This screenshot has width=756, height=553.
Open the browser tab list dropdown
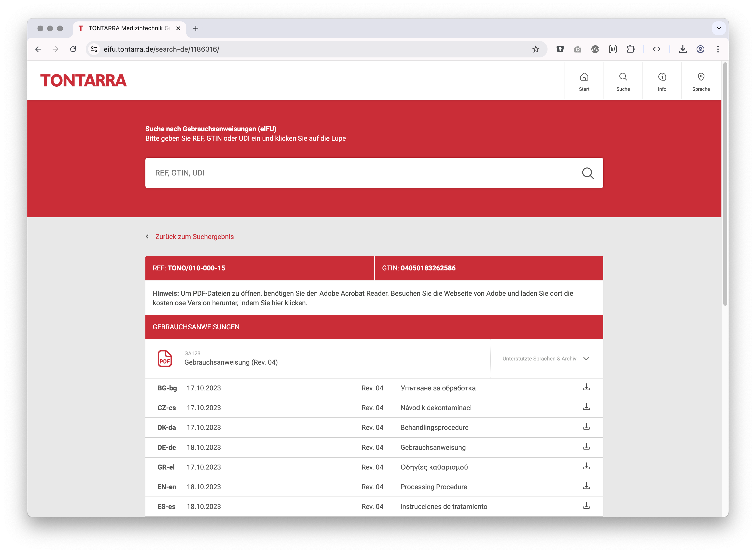718,28
